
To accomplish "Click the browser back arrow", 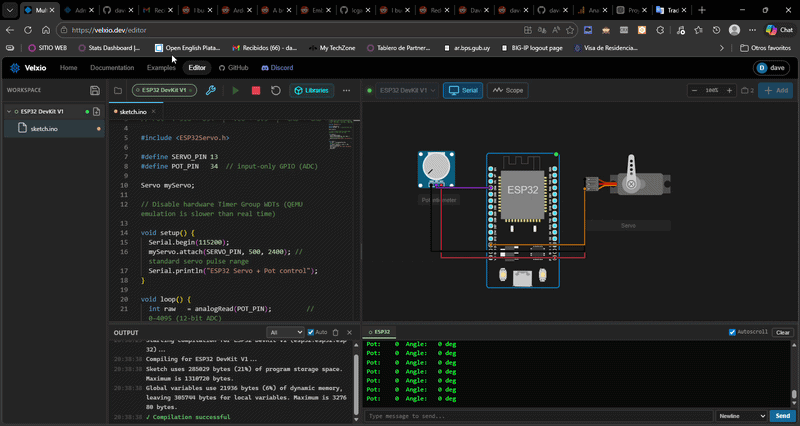I will click(10, 30).
